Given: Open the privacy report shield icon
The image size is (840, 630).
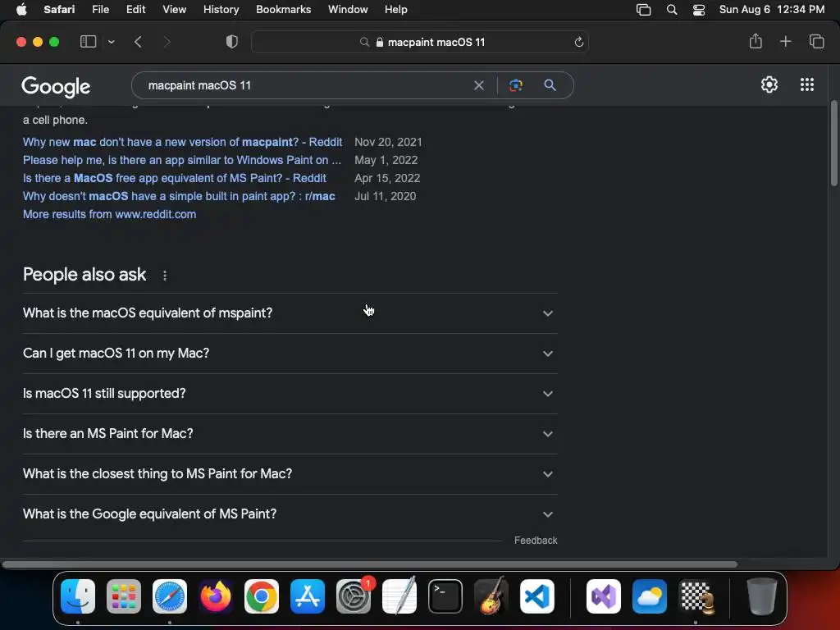Looking at the screenshot, I should pyautogui.click(x=232, y=42).
